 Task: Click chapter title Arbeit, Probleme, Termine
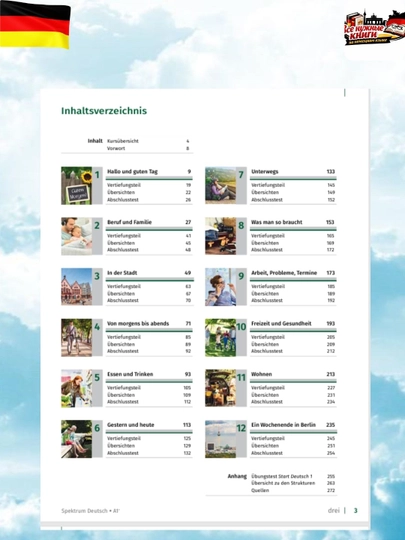coord(284,273)
